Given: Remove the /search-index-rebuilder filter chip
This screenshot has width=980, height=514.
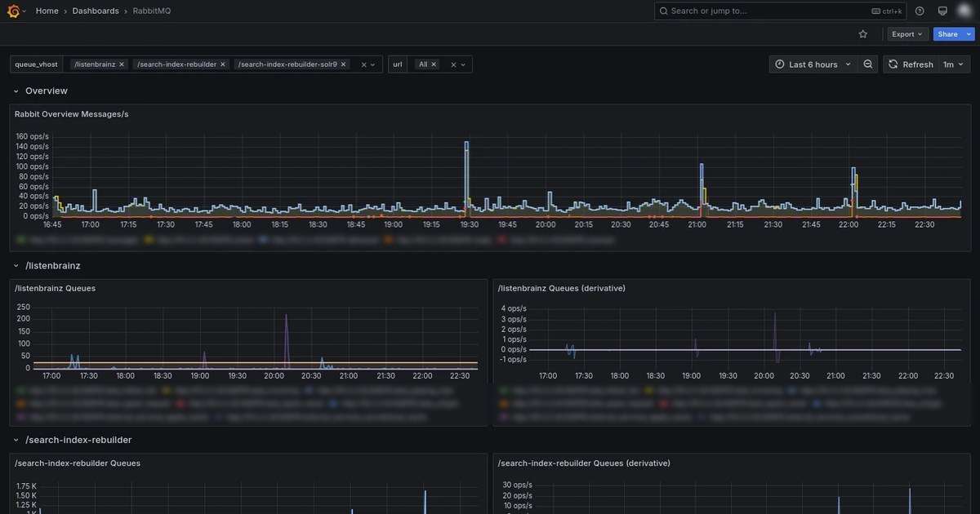Looking at the screenshot, I should click(223, 64).
